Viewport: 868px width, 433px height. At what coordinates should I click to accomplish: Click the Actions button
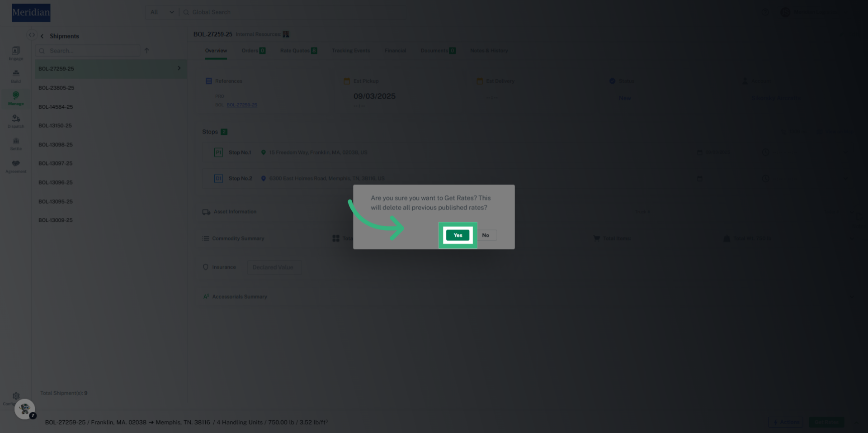(786, 422)
